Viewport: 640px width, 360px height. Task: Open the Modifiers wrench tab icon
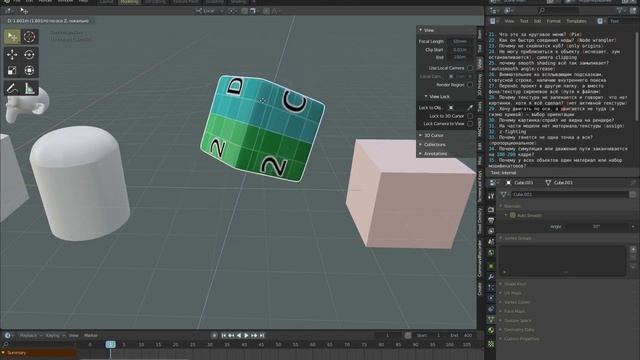click(491, 277)
